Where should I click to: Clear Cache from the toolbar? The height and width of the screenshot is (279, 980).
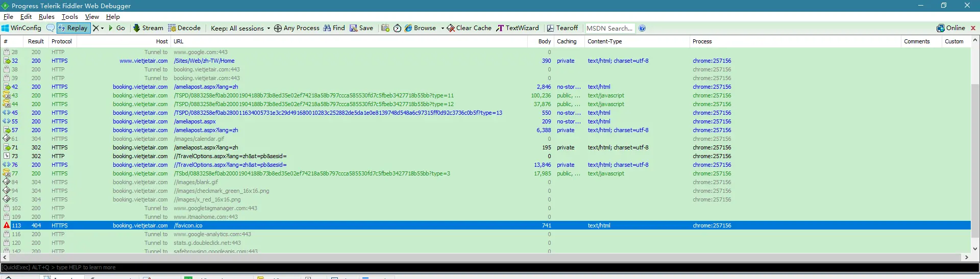click(469, 28)
